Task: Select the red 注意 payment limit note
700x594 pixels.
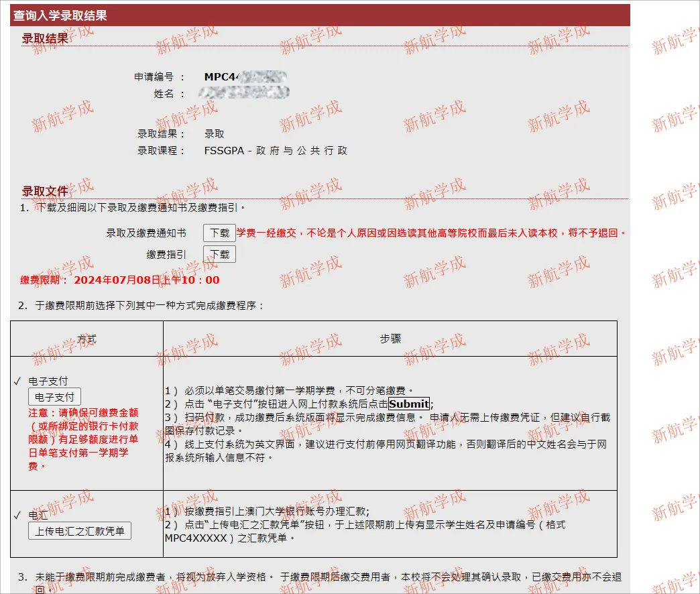Action: [x=84, y=440]
